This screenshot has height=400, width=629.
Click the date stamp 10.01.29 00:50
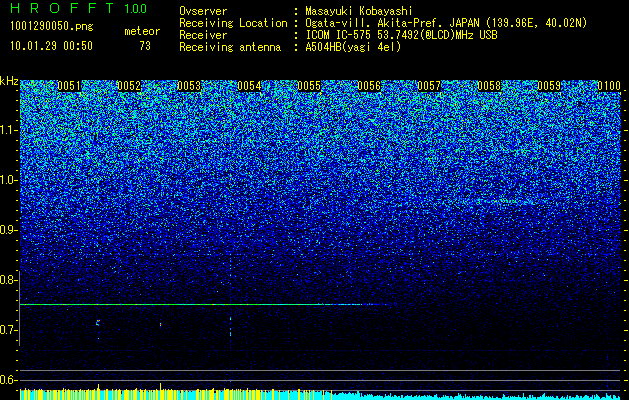(52, 46)
